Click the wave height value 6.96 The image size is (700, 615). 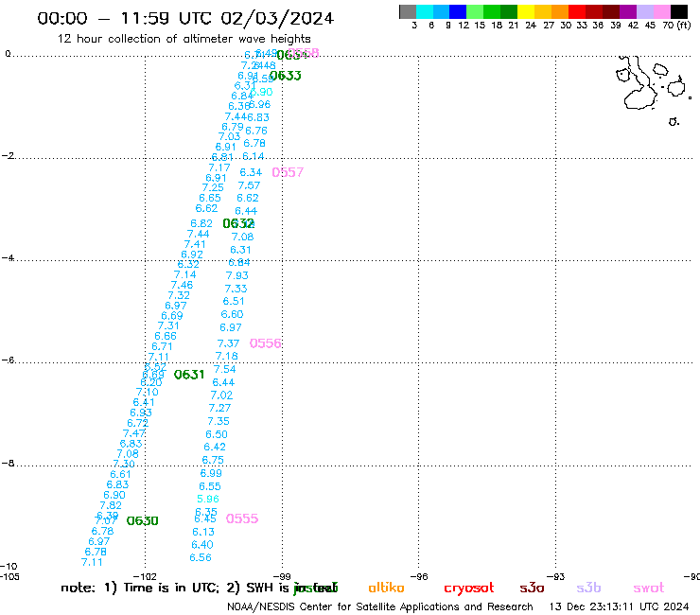tap(259, 104)
